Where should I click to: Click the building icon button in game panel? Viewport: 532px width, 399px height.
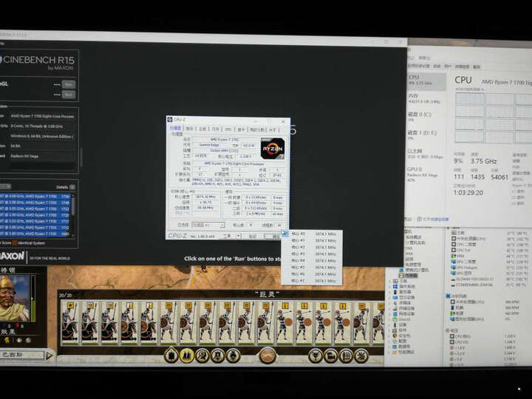tap(171, 356)
